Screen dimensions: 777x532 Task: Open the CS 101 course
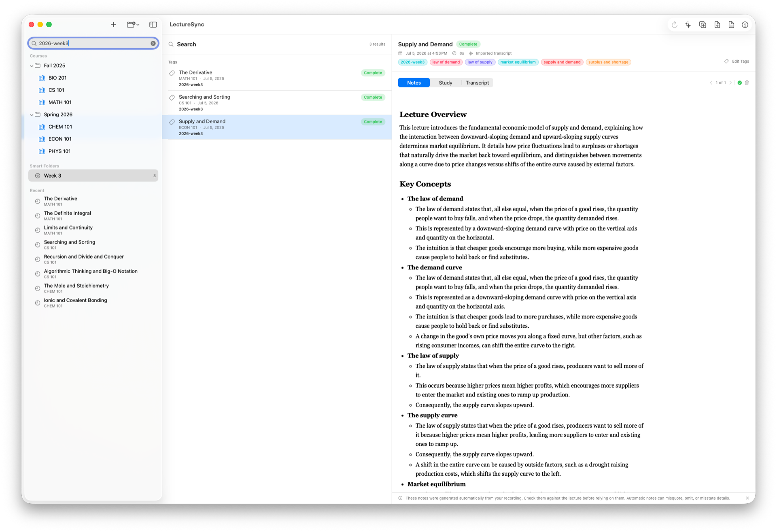(x=56, y=90)
